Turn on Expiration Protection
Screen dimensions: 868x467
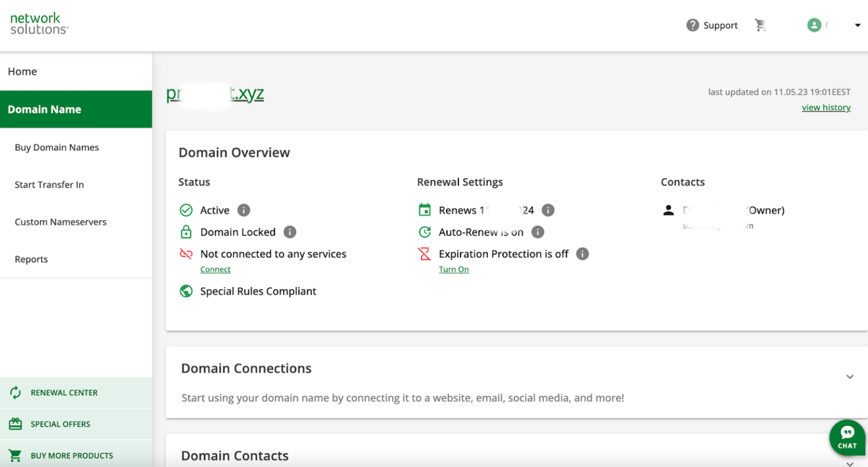(x=454, y=269)
